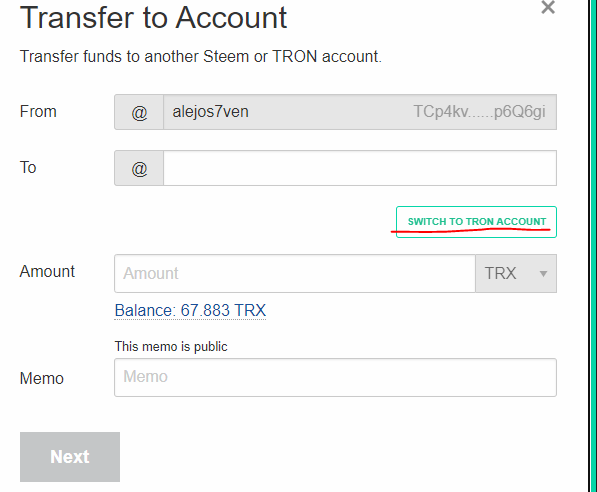Click the Balance: 67.883 TRX link
The image size is (597, 492).
(x=190, y=310)
